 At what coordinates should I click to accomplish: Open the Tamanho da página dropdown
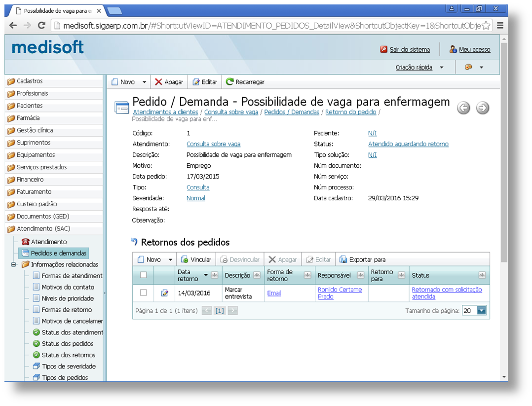point(481,311)
